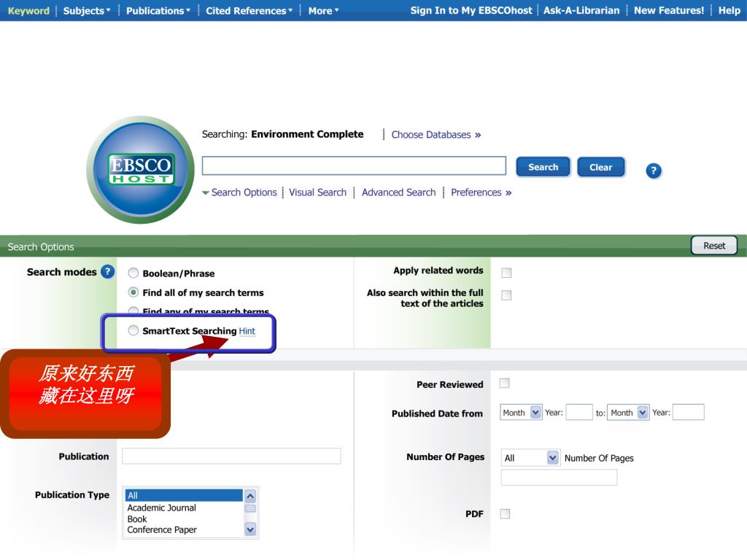
Task: Open Choose Databases link
Action: point(436,135)
